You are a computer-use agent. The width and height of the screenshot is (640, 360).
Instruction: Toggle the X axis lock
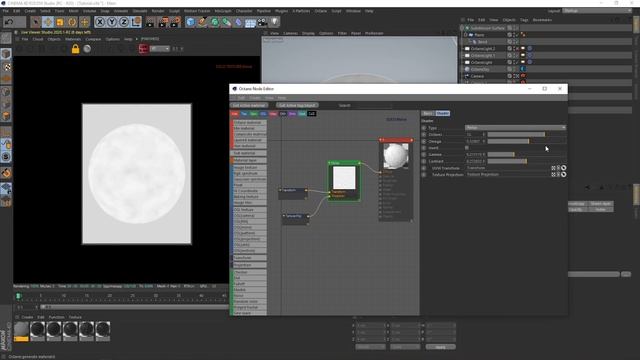pos(100,22)
